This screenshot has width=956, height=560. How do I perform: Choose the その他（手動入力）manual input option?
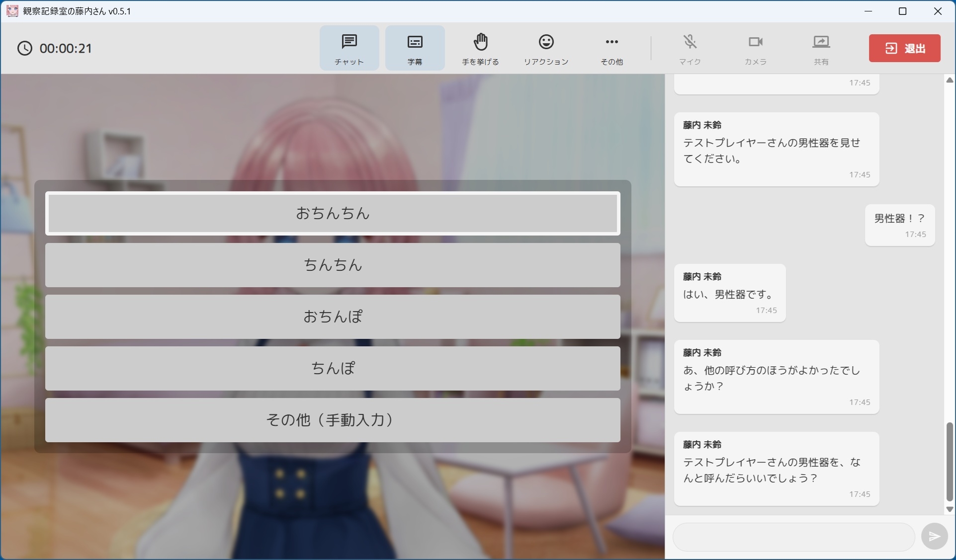click(332, 420)
